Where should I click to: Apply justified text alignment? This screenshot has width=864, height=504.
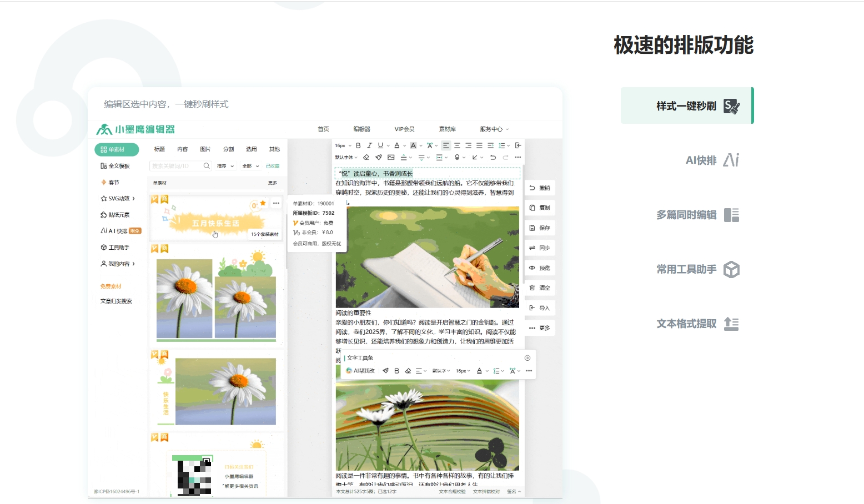pyautogui.click(x=479, y=145)
